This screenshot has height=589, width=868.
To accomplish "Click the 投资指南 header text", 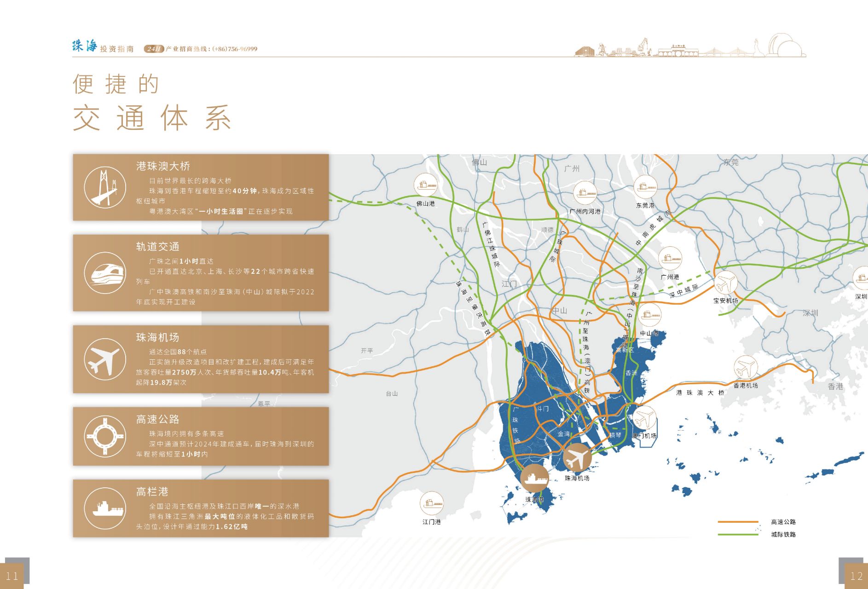I will click(117, 49).
